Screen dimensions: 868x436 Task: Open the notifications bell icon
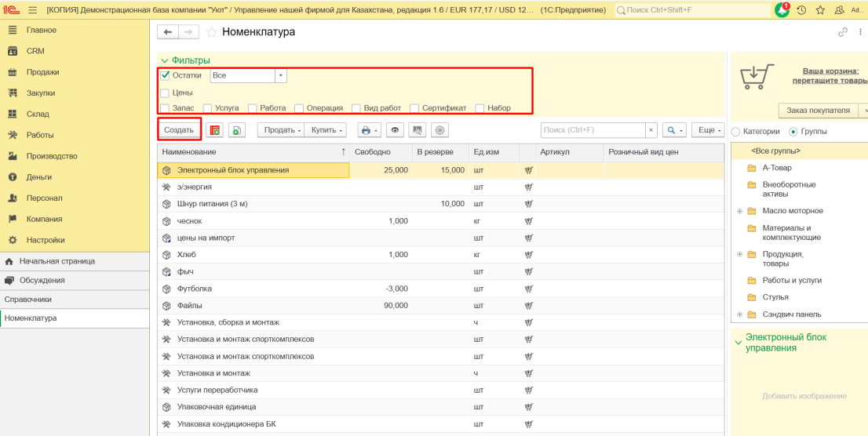[x=782, y=10]
